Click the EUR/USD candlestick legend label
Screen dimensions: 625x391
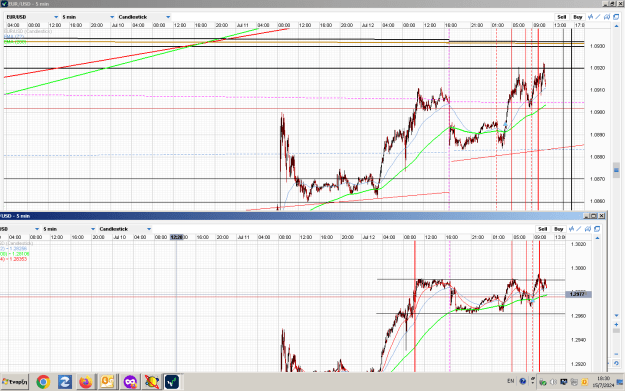pyautogui.click(x=28, y=31)
